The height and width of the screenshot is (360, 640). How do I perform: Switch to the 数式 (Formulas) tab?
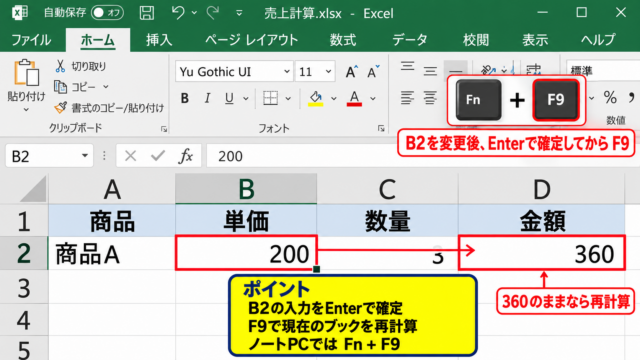coord(343,40)
